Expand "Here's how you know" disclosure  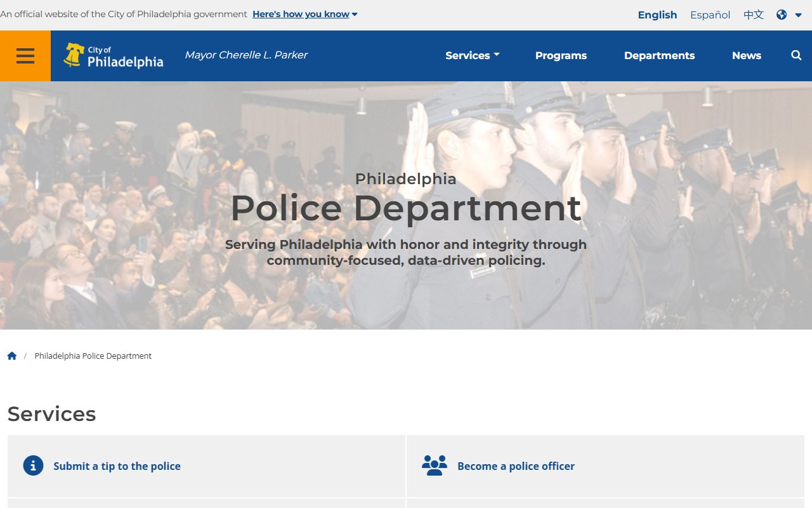304,14
